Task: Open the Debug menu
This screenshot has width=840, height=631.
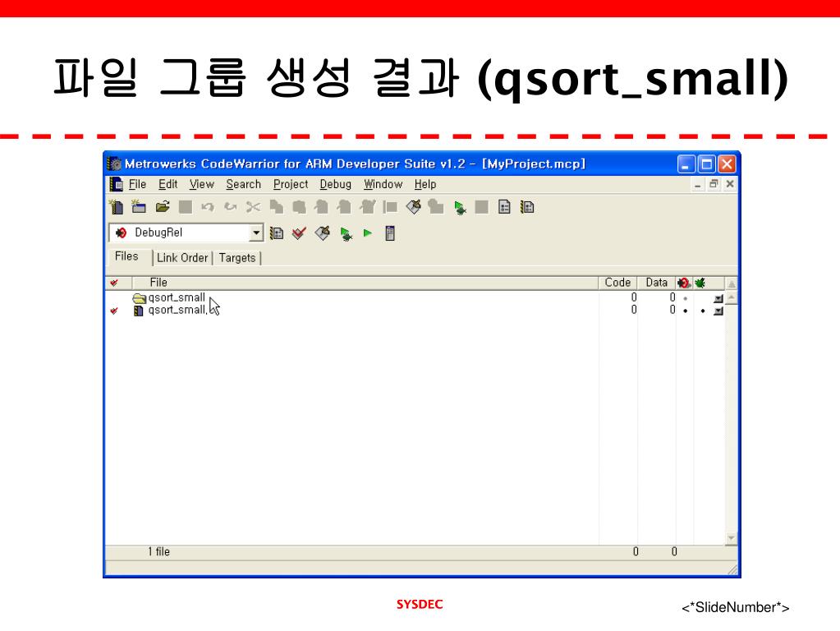Action: [x=335, y=184]
